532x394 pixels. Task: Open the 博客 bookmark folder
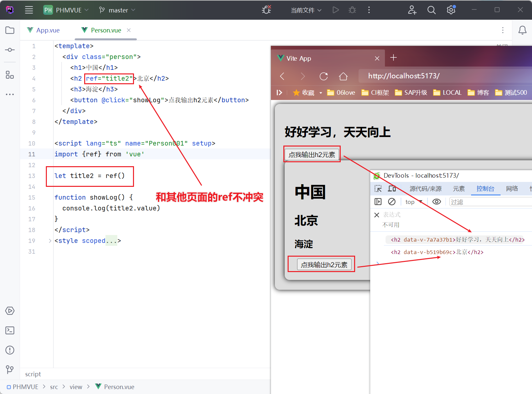click(x=478, y=93)
